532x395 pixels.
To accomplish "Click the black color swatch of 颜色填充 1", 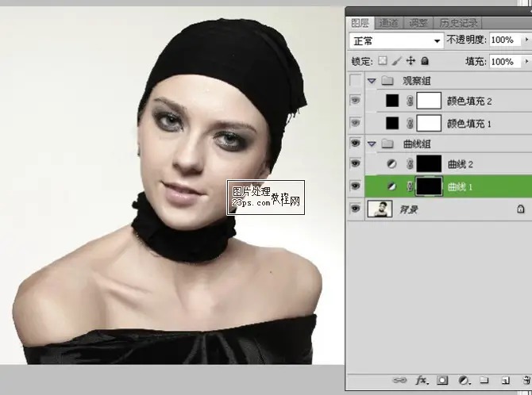I will 391,123.
